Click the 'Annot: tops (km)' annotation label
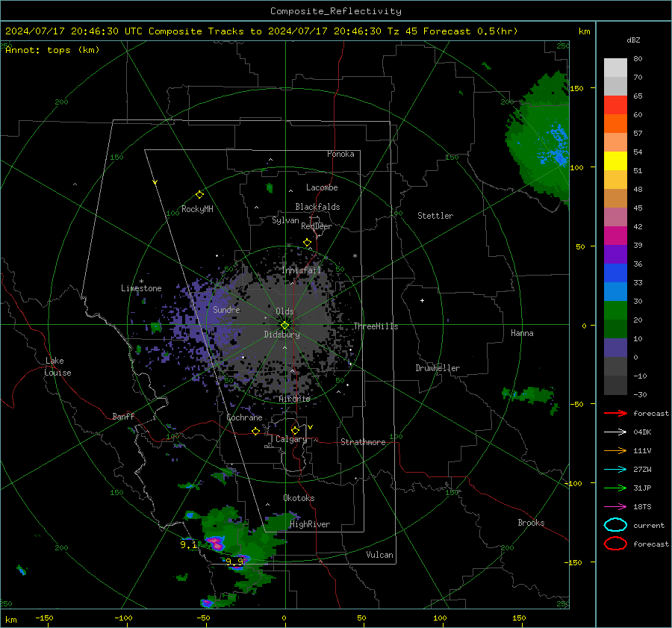This screenshot has height=628, width=672. click(52, 50)
